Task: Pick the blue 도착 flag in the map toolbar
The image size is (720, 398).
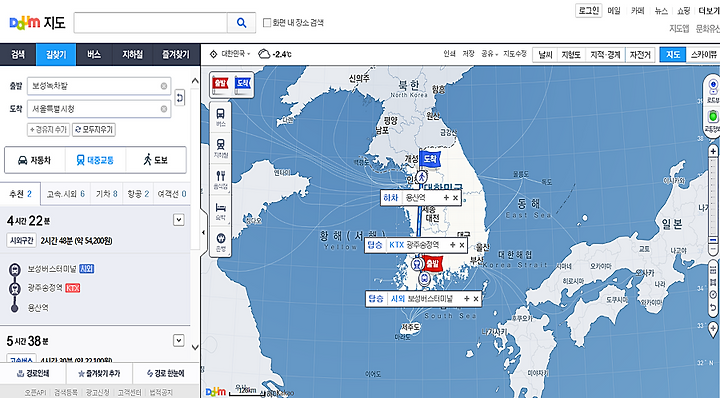Action: pyautogui.click(x=243, y=84)
